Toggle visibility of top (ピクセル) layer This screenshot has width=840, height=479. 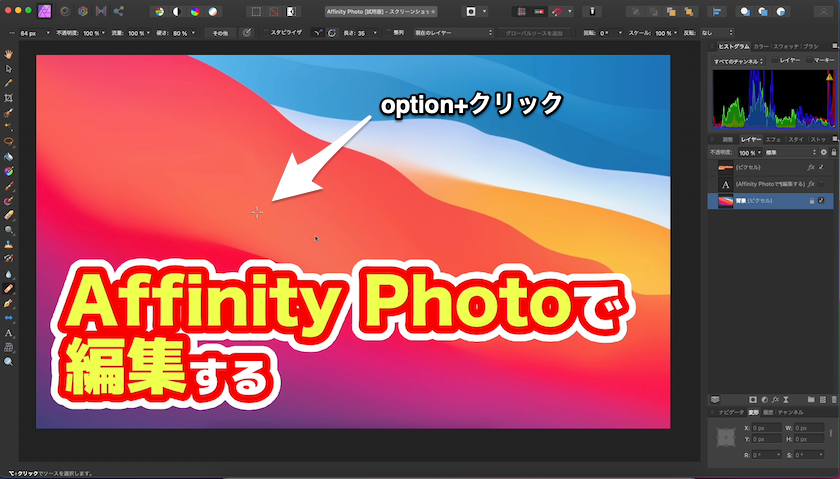point(822,167)
